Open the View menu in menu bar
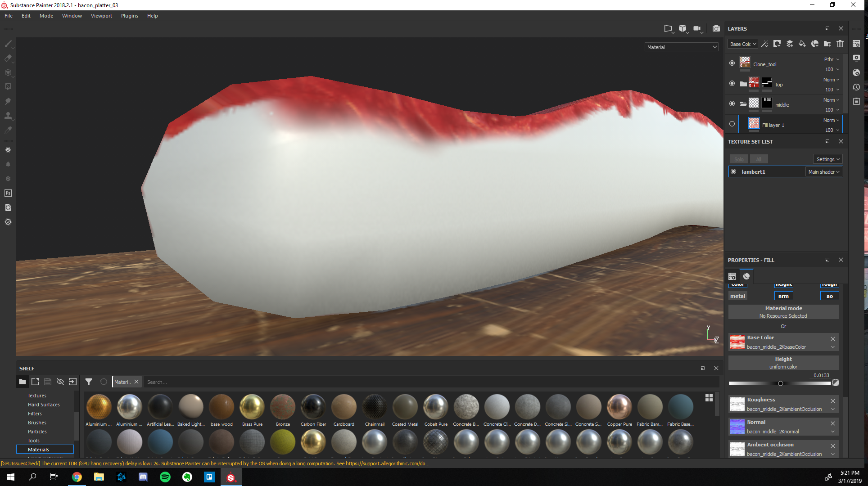The height and width of the screenshot is (486, 868). (x=101, y=15)
